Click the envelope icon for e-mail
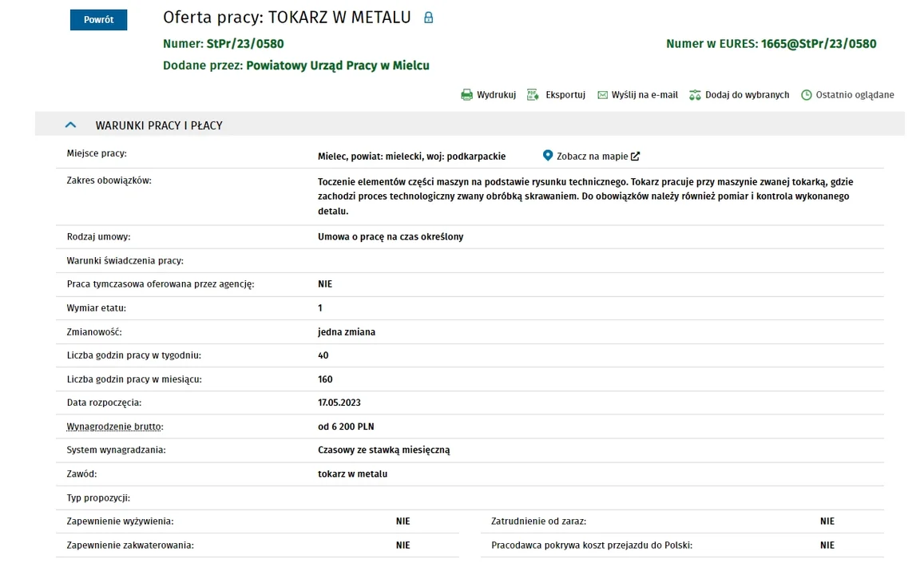The width and height of the screenshot is (924, 575). point(602,95)
